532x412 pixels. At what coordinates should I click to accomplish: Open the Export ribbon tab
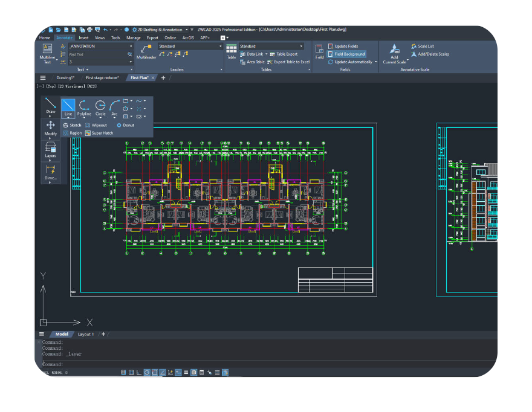[x=152, y=38]
